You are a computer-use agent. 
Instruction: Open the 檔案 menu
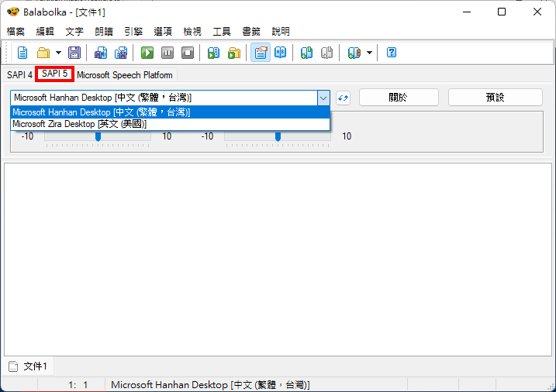pos(16,32)
